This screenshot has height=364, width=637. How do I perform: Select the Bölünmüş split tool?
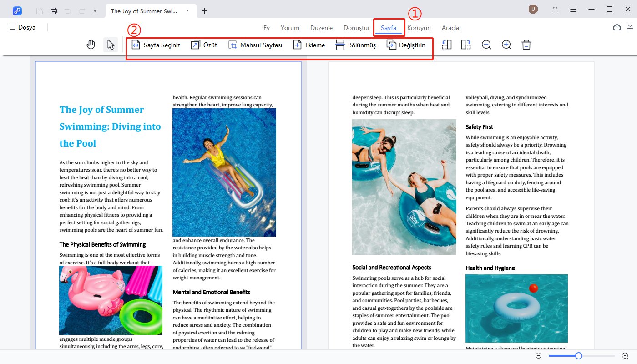[x=355, y=45]
